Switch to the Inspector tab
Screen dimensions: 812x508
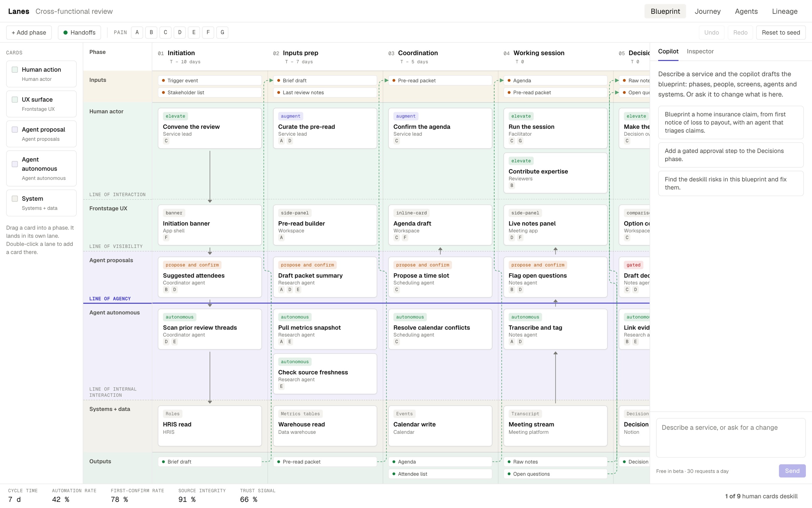pos(700,51)
